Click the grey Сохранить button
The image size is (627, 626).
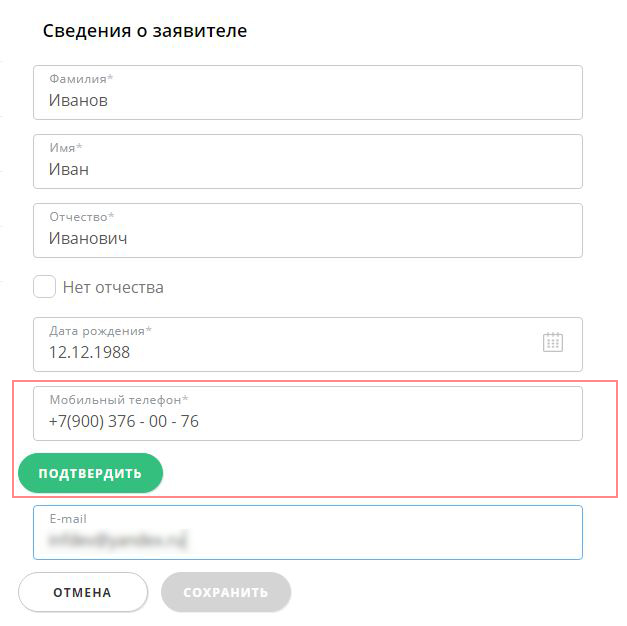(226, 592)
